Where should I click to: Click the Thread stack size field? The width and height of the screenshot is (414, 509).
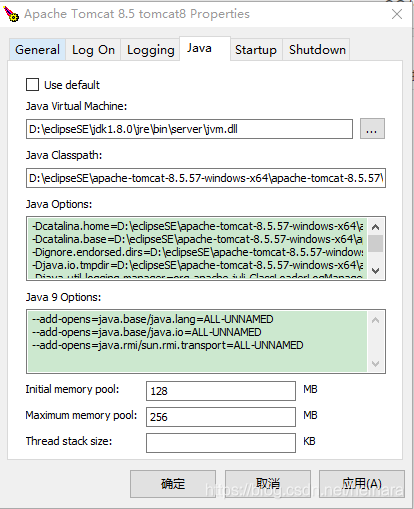pos(221,443)
